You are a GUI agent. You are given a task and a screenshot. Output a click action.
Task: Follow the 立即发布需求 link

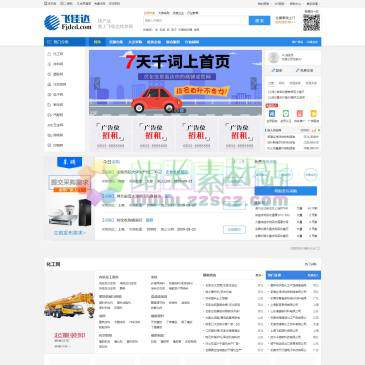click(69, 232)
